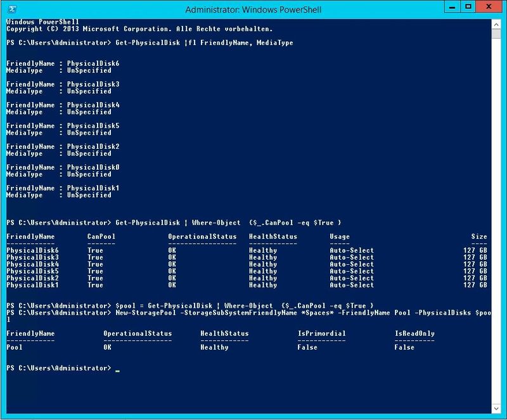Click the 'False' value under IsPrimordial
Image resolution: width=507 pixels, height=420 pixels.
[307, 347]
